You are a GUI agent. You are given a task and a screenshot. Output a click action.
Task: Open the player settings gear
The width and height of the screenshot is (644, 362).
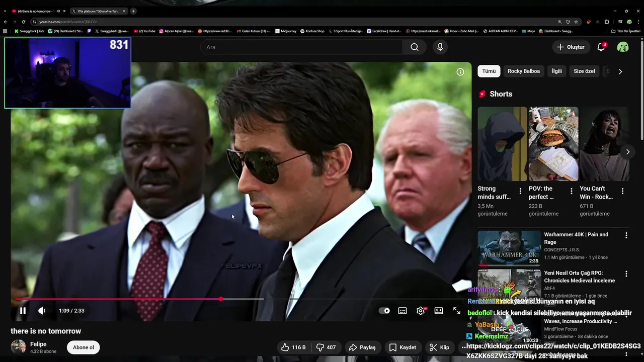pos(421,311)
